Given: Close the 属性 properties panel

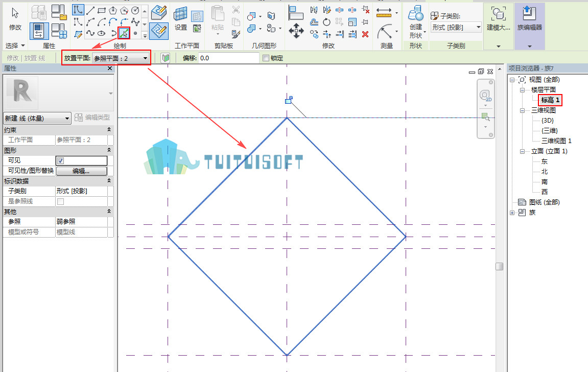Looking at the screenshot, I should point(109,68).
